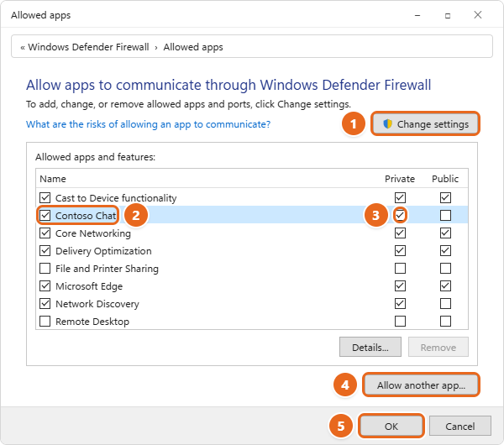The image size is (504, 445).
Task: Toggle Private checkbox for Network Discovery
Action: tap(400, 304)
